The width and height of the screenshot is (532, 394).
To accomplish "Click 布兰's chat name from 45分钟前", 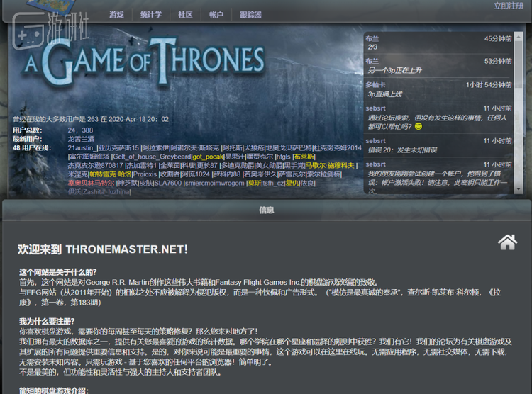I will pos(372,39).
